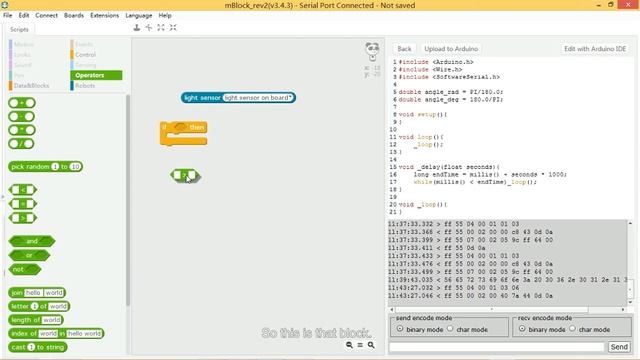Click Edit with Arduino IDE button
This screenshot has height=360, width=640.
[595, 49]
